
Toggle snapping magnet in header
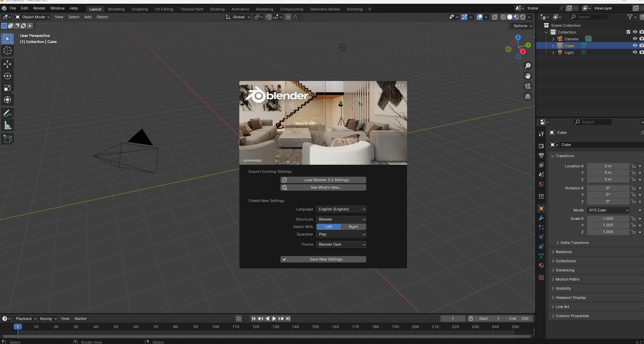click(268, 17)
